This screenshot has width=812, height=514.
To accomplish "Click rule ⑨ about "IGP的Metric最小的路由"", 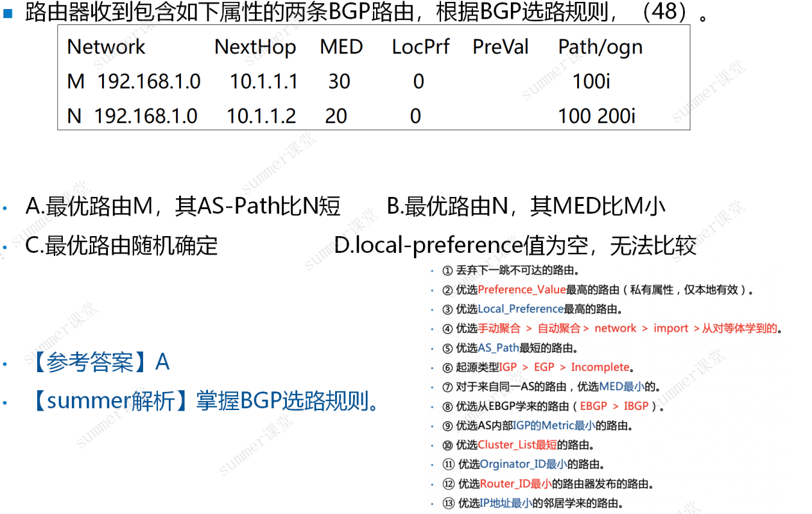I will coord(539,425).
